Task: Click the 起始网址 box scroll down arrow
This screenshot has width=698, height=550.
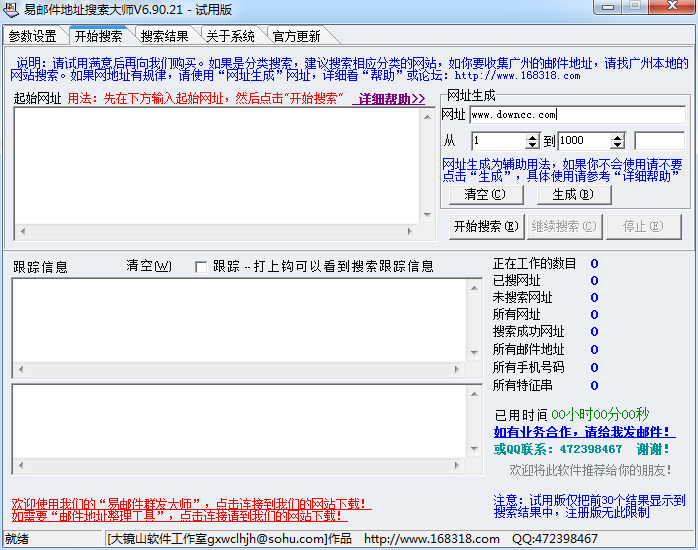Action: pos(427,215)
